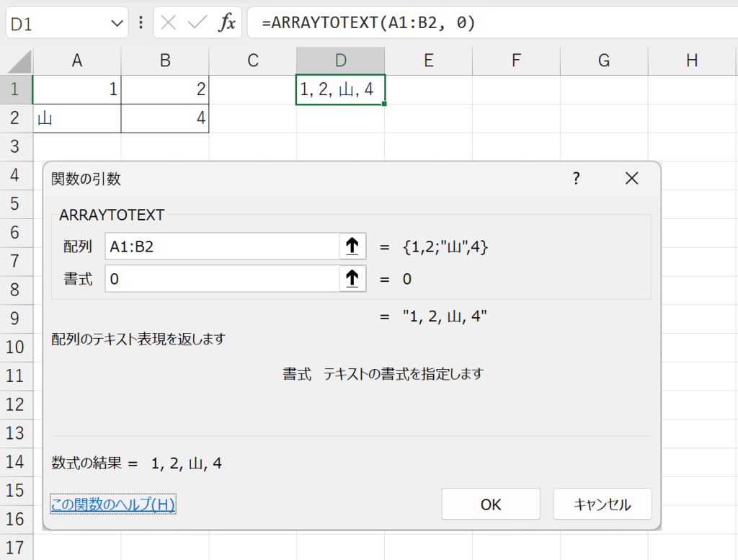Click the Insert Function (fx) icon
This screenshot has width=738, height=560.
click(x=228, y=22)
